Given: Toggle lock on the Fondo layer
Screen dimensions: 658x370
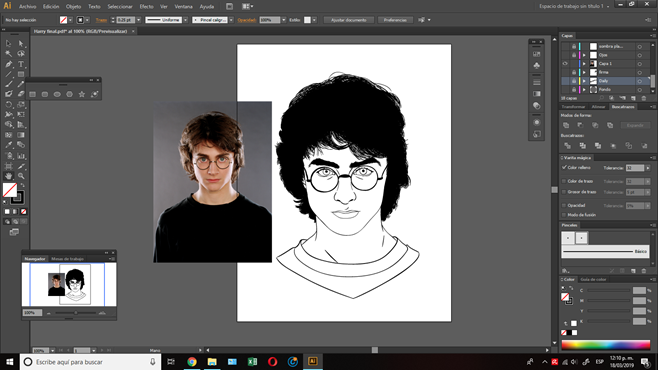Looking at the screenshot, I should pos(574,89).
